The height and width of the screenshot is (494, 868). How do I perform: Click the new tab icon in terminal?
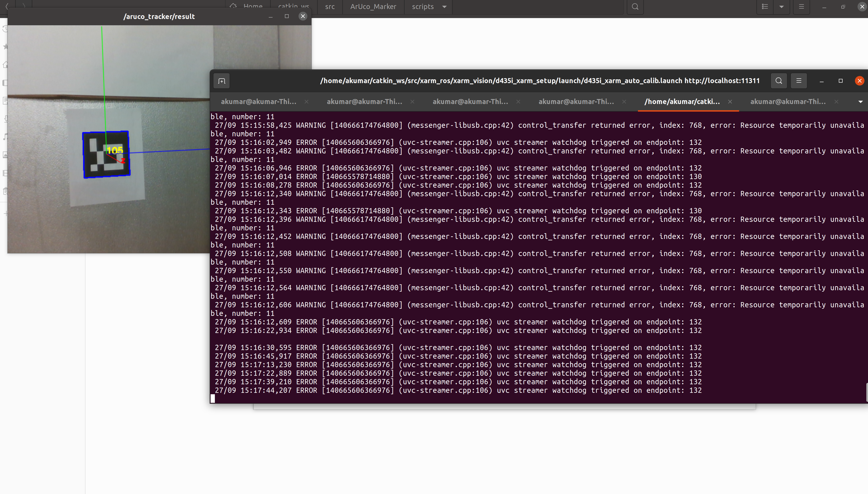pos(222,81)
